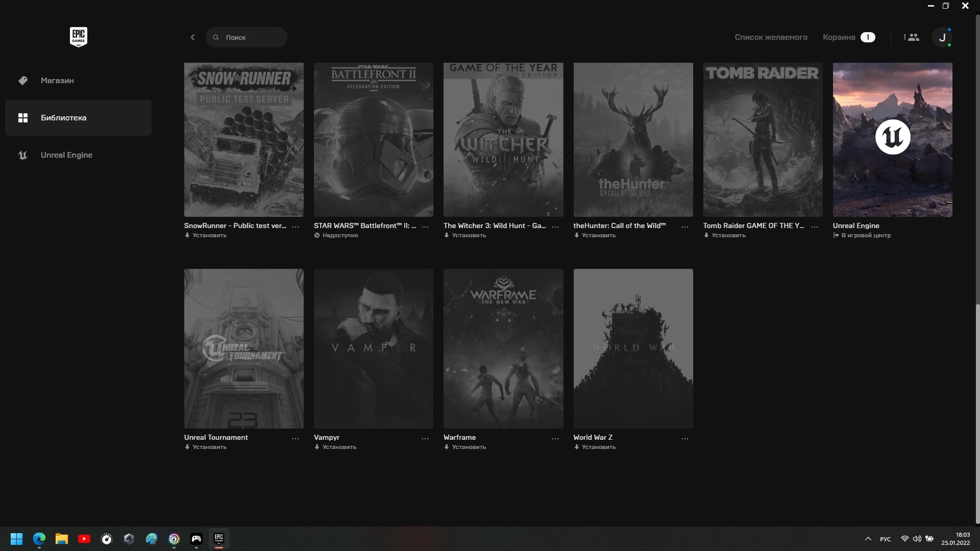Click the Tomb Raider cover thumbnail
The height and width of the screenshot is (551, 980).
[763, 139]
